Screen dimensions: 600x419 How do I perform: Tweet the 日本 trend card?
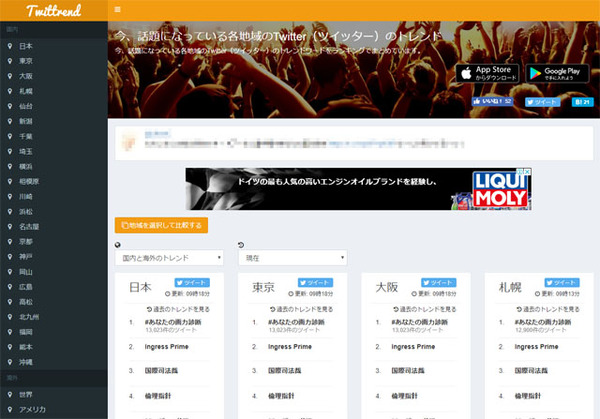click(x=192, y=283)
